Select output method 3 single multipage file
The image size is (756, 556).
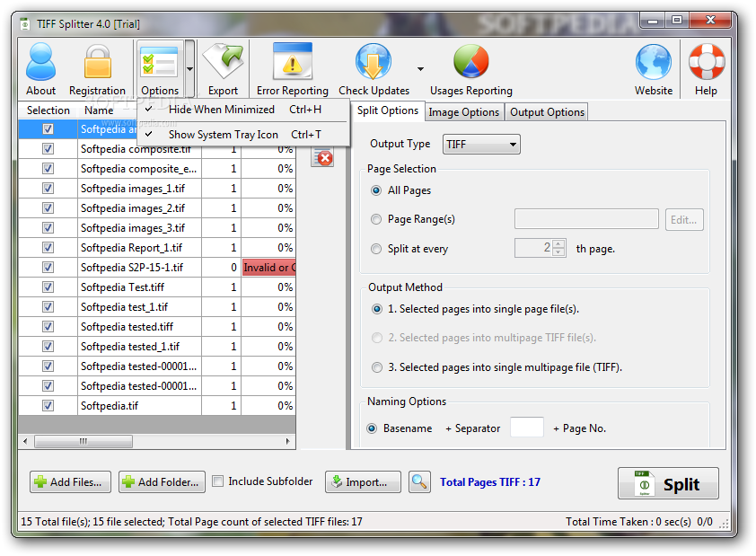coord(377,367)
